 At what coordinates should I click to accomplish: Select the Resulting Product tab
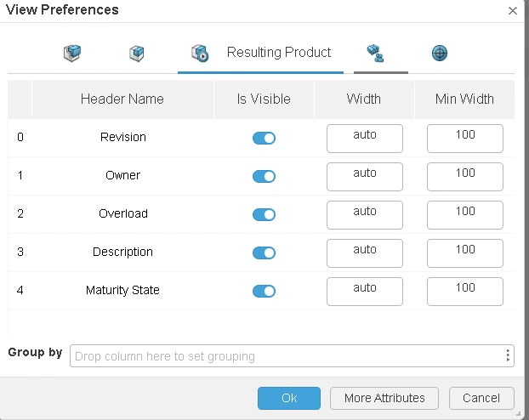point(278,53)
